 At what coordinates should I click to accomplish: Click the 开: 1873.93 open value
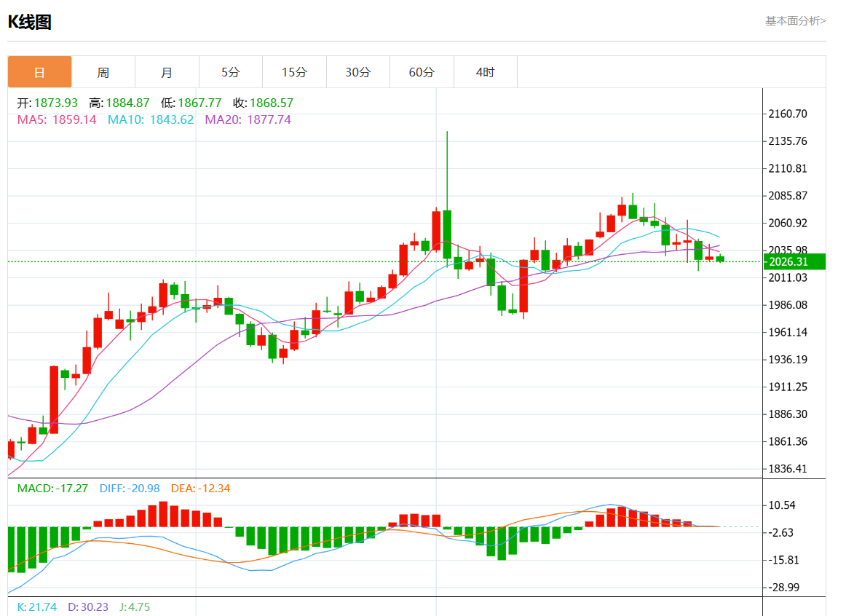(47, 103)
